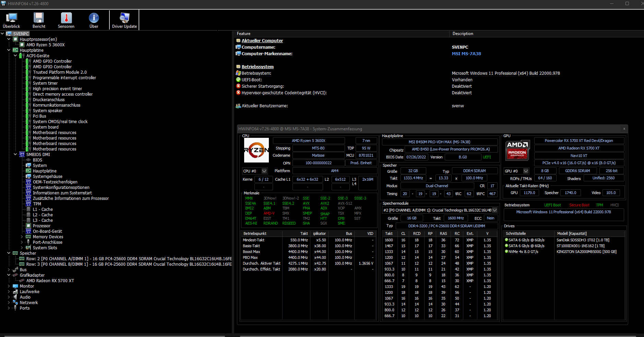
Task: Collapse the SVENPC root node
Action: click(x=2, y=34)
